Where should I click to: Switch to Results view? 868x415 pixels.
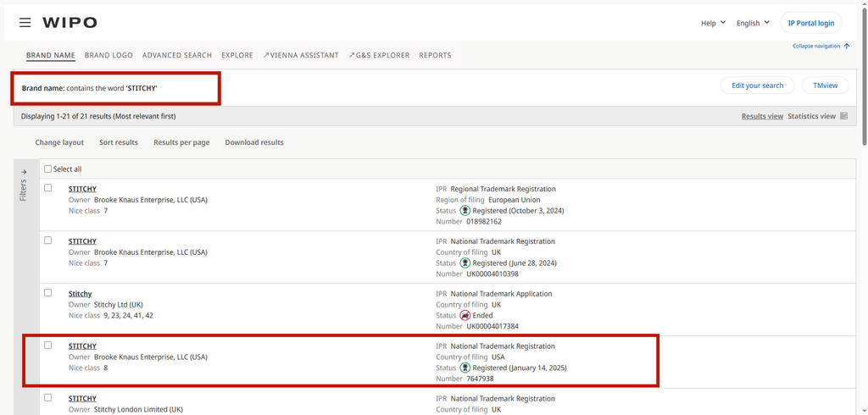click(762, 116)
